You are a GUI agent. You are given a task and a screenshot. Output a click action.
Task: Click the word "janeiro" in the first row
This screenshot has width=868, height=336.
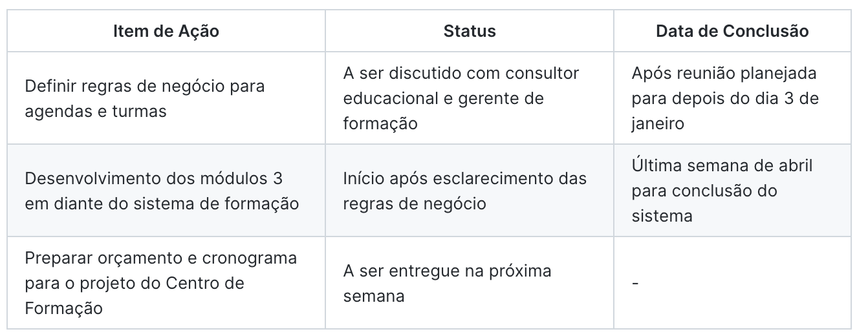[658, 123]
